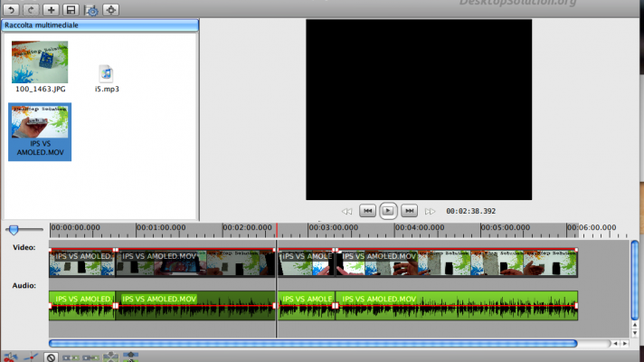Click ruler mark 00:03:00.000
The image size is (644, 362).
tap(334, 227)
